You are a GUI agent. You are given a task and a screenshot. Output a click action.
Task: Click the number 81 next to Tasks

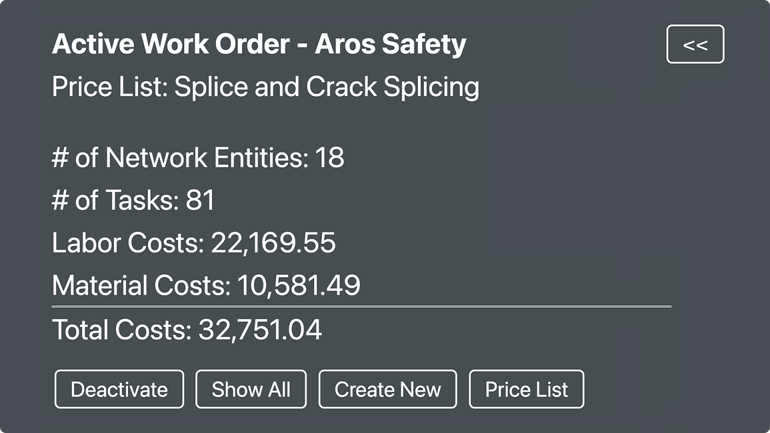tap(200, 200)
